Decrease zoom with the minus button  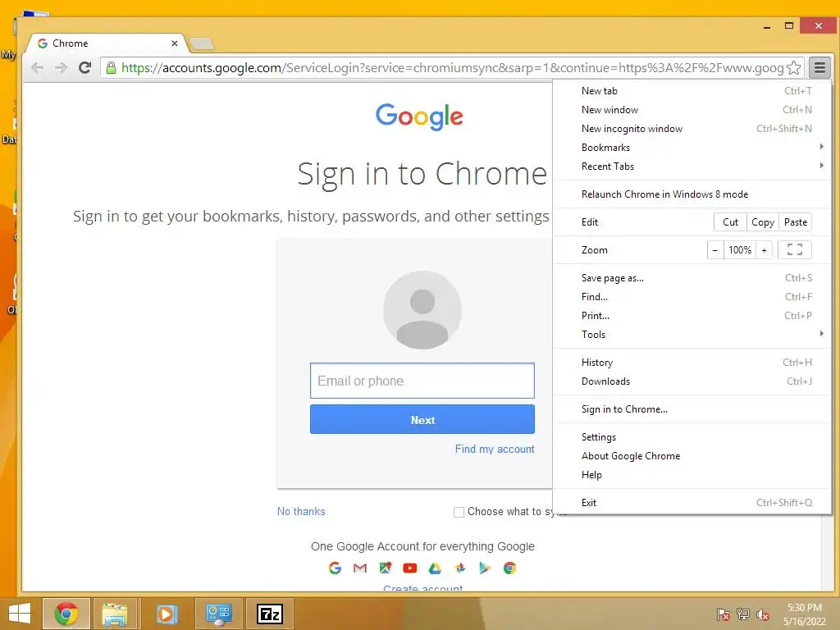click(715, 250)
